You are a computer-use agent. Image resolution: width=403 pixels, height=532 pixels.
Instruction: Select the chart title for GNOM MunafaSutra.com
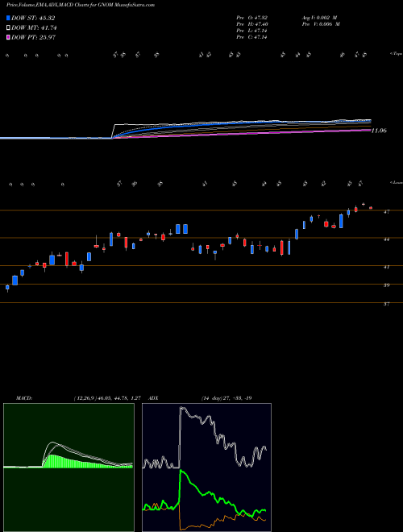(81, 5)
